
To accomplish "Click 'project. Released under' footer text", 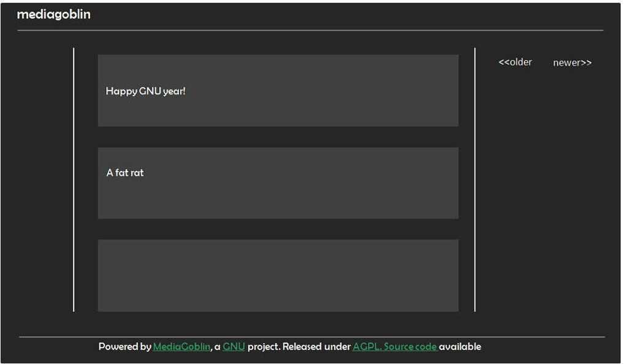I will click(299, 347).
